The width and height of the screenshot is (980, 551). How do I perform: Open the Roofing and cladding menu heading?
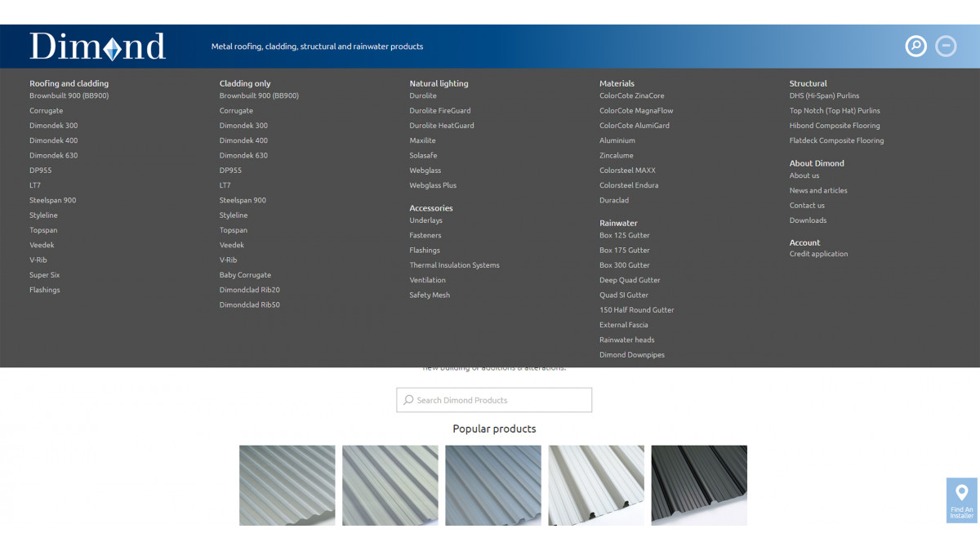click(x=69, y=83)
